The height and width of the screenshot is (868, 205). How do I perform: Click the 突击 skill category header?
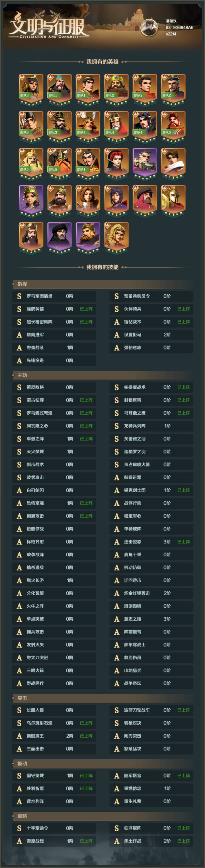pyautogui.click(x=22, y=698)
